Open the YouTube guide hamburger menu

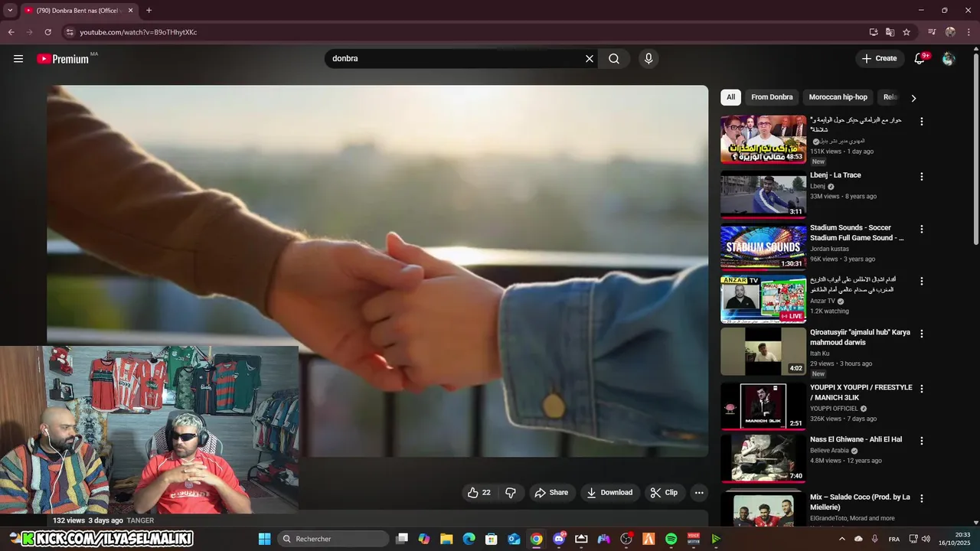tap(18, 59)
